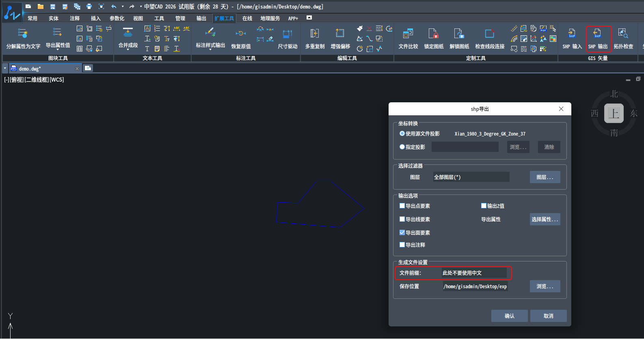The width and height of the screenshot is (644, 339).
Task: Click the 选择属性... button
Action: (545, 219)
